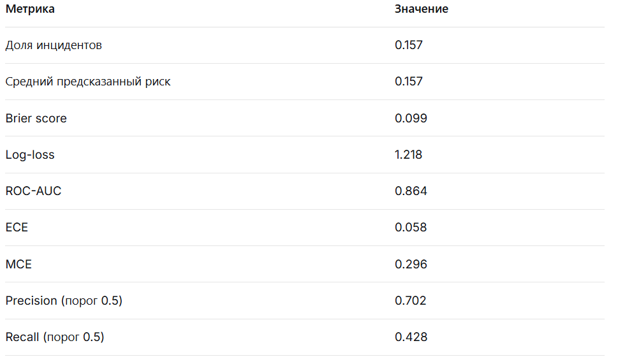Select the ROC-AUC row label
Viewport: 618px width, 364px height.
(34, 191)
